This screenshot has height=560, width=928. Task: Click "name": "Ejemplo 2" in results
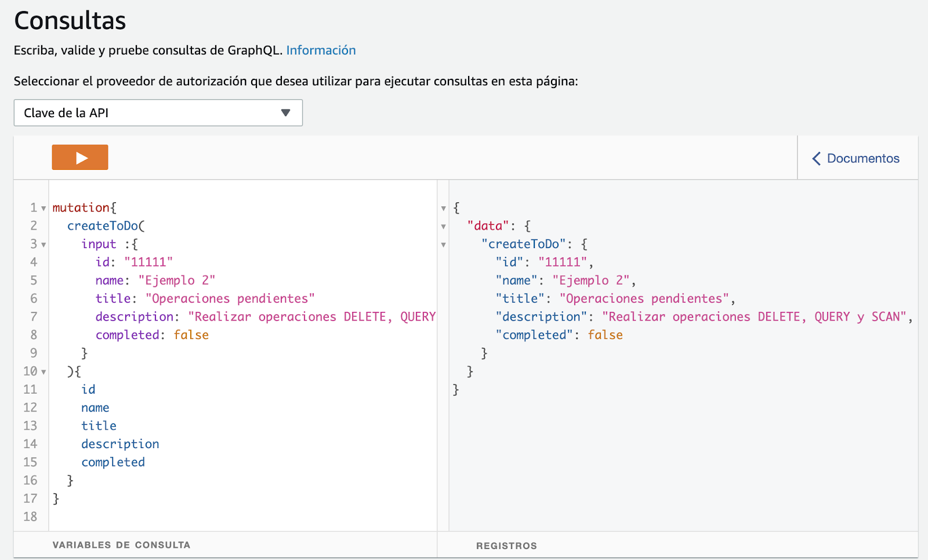tap(565, 281)
